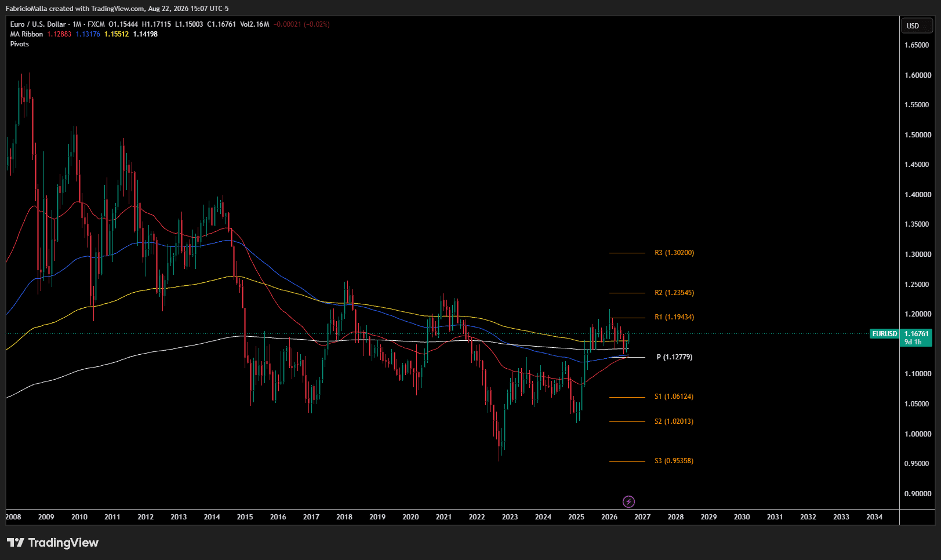Click the Vol2.16M volume reading
Viewport: 941px width, 560px height.
click(x=255, y=24)
